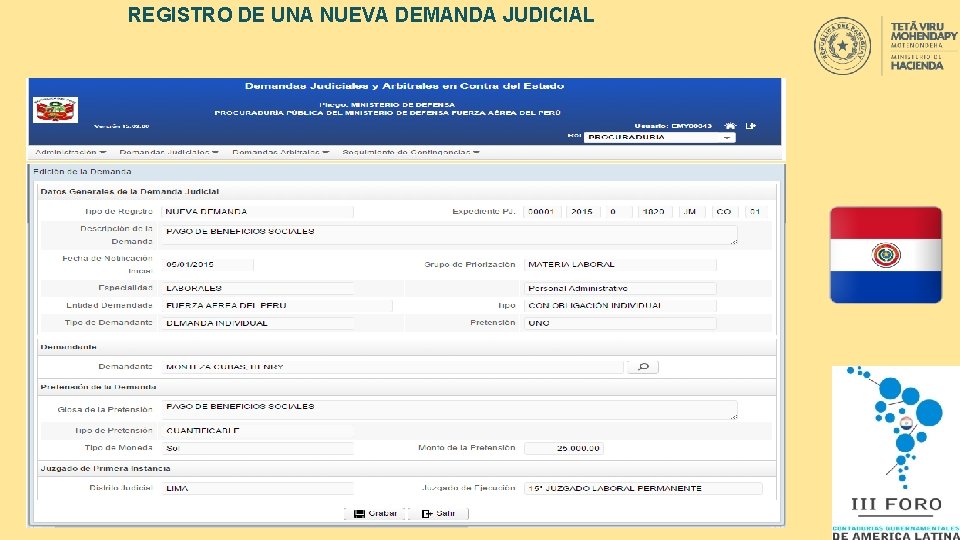This screenshot has width=960, height=540.
Task: Click the Tipo de Pretensión CUANTIFICABLE field
Action: pyautogui.click(x=257, y=430)
